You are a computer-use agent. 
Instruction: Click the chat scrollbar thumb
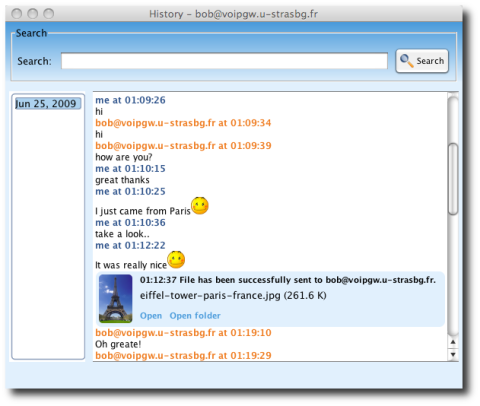tap(453, 179)
